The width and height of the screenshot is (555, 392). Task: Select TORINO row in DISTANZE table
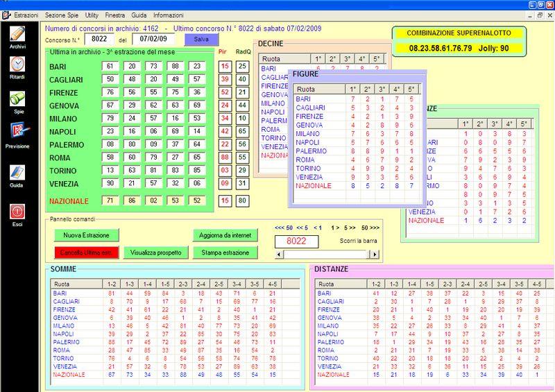coord(434,359)
